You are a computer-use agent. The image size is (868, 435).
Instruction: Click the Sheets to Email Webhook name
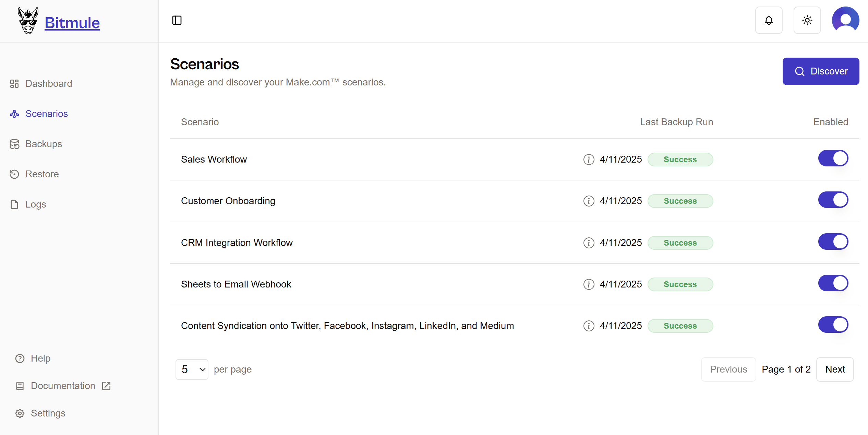pyautogui.click(x=236, y=284)
